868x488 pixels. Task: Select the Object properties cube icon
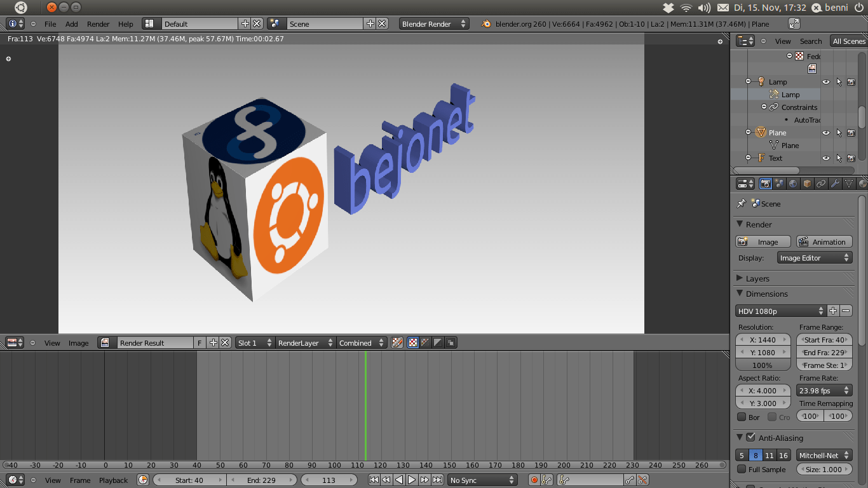click(x=807, y=184)
